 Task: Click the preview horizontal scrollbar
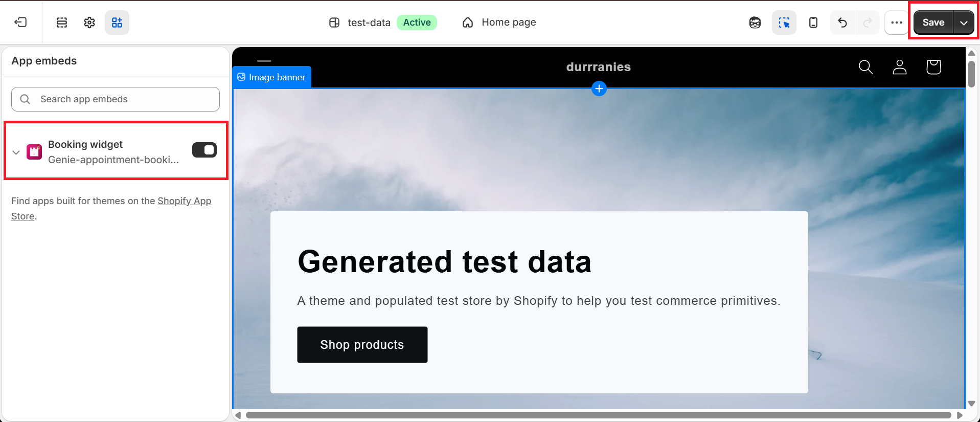click(x=598, y=415)
